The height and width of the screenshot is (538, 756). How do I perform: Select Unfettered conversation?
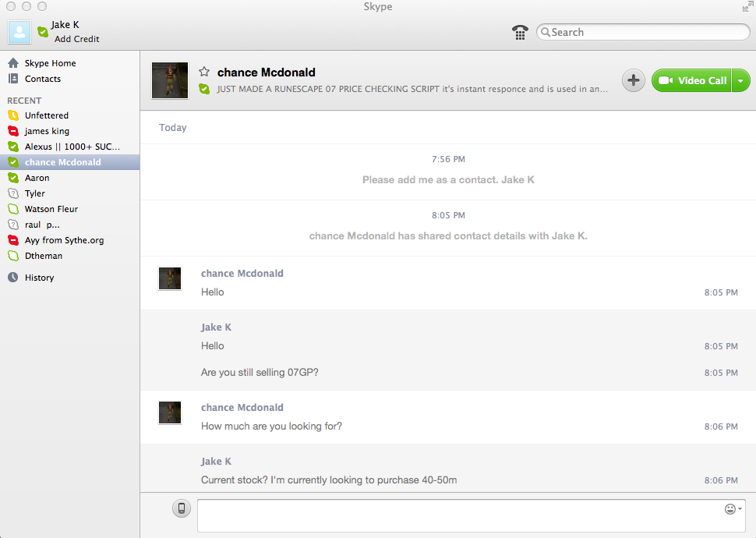coord(70,115)
